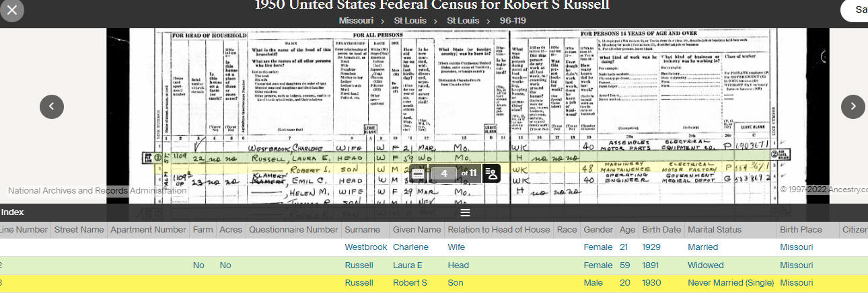Select the Given Name column header
The width and height of the screenshot is (868, 293).
tap(417, 230)
